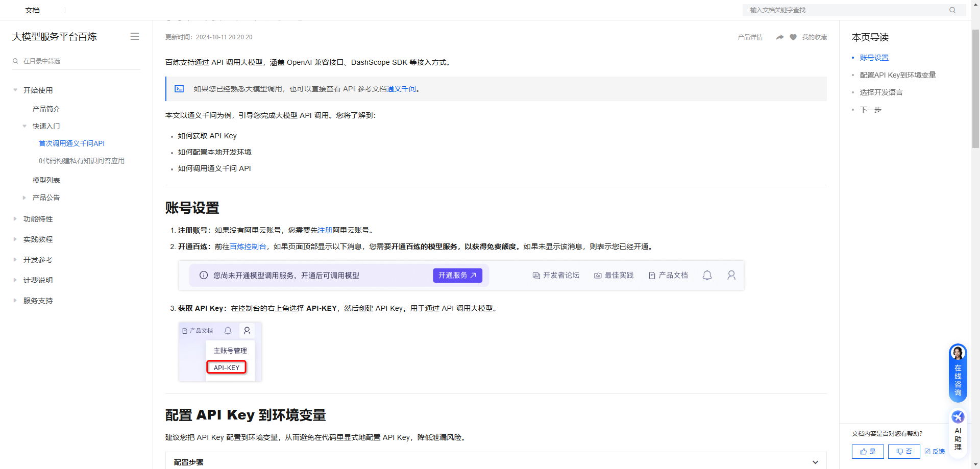The height and width of the screenshot is (469, 980).
Task: Click the heart favorites icon
Action: coord(793,37)
